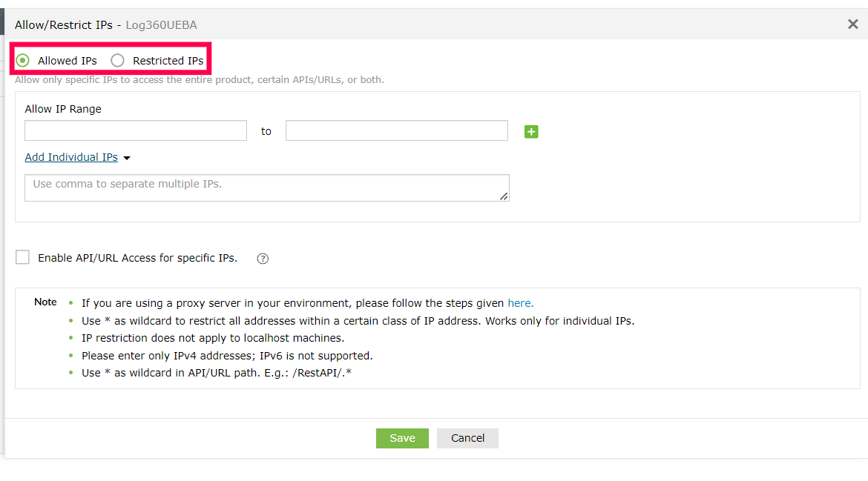Screen dimensions: 868x481
Task: Focus the starting IP range field
Action: click(x=136, y=131)
